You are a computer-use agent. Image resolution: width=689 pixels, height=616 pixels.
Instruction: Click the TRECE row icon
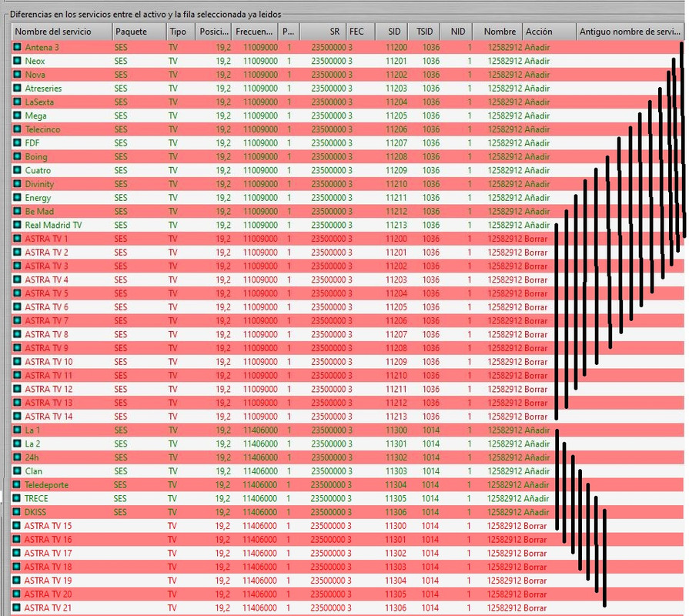click(x=17, y=498)
